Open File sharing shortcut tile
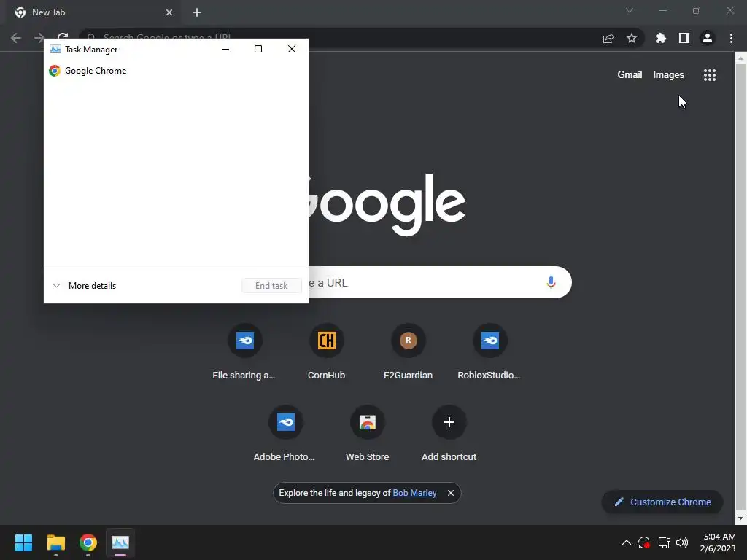The height and width of the screenshot is (560, 747). pos(244,352)
